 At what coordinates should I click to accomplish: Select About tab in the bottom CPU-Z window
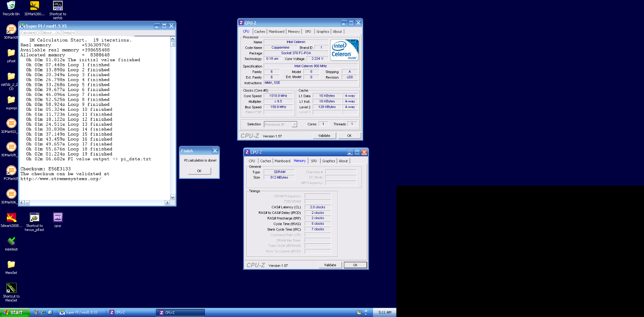(343, 161)
